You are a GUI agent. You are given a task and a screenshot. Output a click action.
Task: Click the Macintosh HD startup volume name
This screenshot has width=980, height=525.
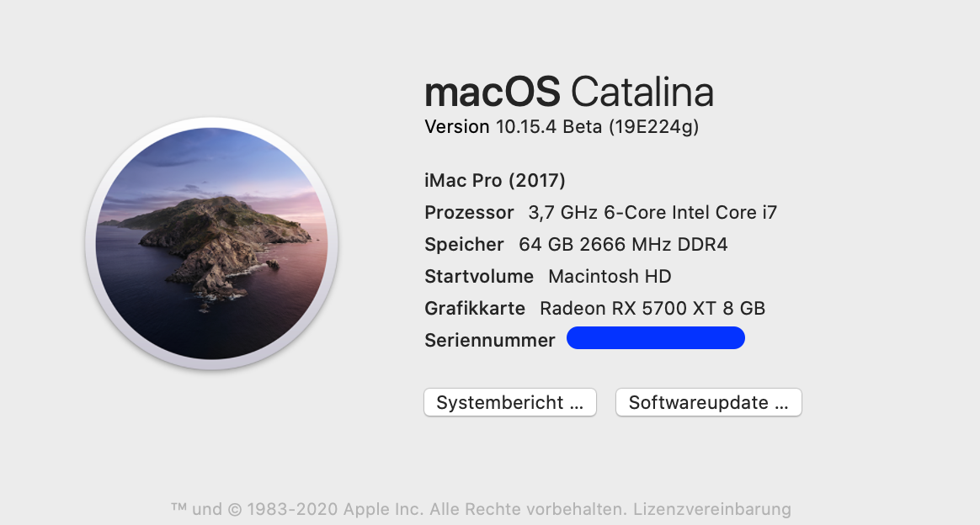coord(610,277)
